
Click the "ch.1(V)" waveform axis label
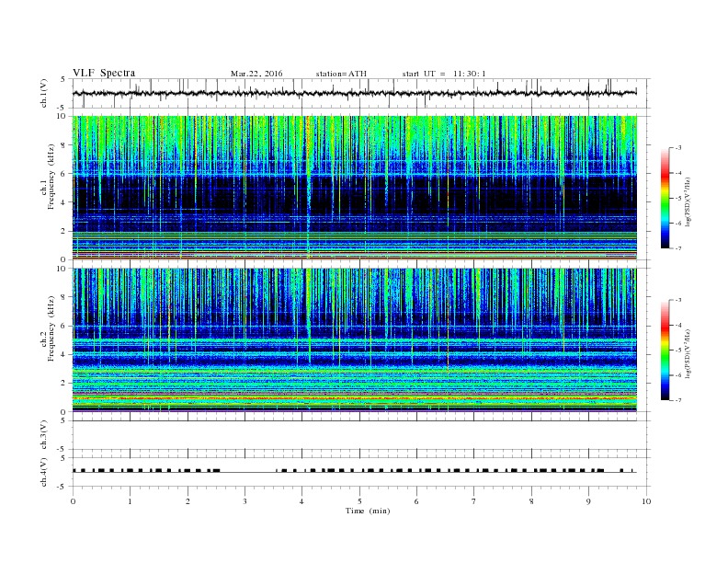44,93
